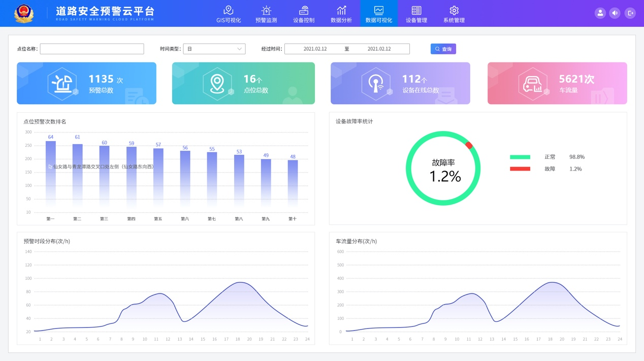Open the 数据分析 tab
Screen dimensions: 644x361
[341, 14]
